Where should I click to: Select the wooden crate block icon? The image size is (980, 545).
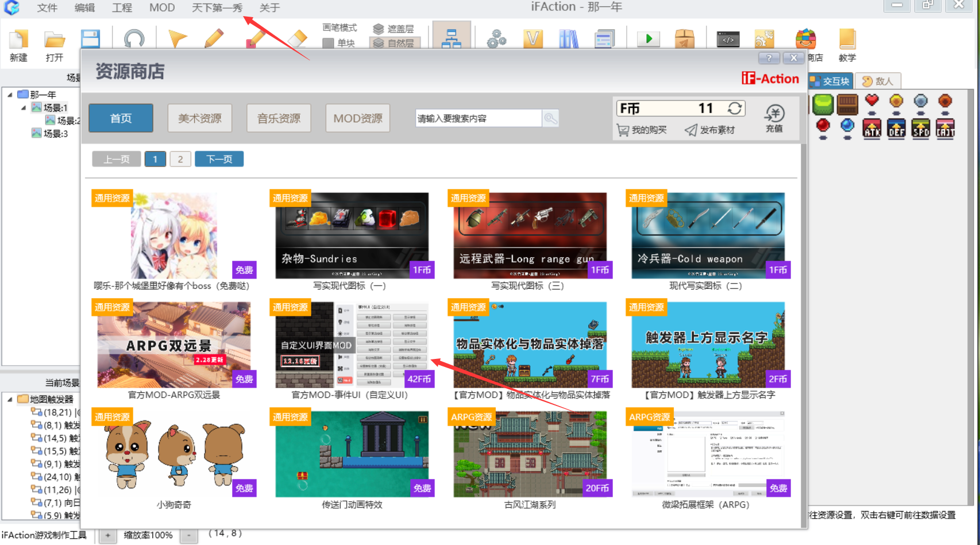coord(847,104)
